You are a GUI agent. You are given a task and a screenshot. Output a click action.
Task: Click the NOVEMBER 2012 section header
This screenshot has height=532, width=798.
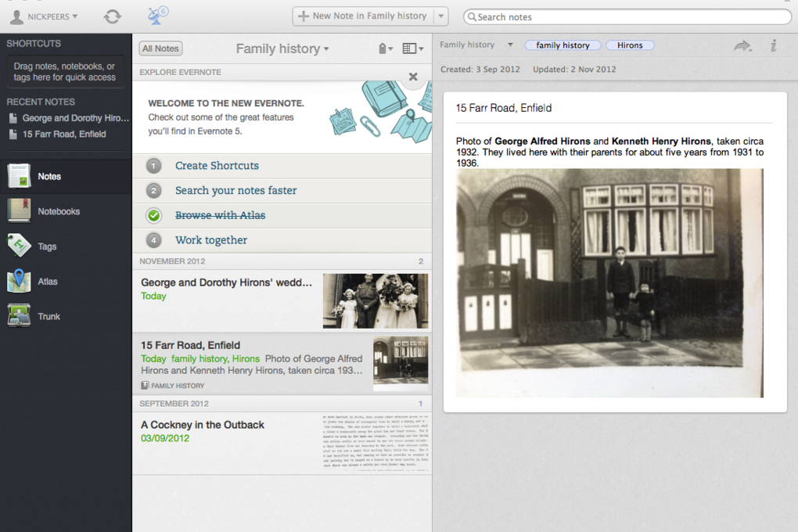(282, 261)
